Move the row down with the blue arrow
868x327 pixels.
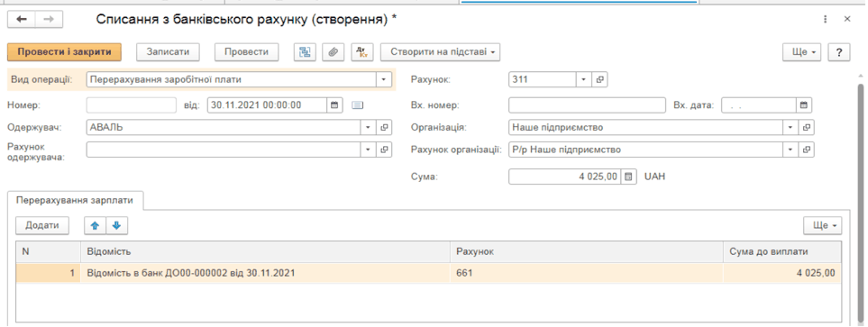click(x=116, y=226)
